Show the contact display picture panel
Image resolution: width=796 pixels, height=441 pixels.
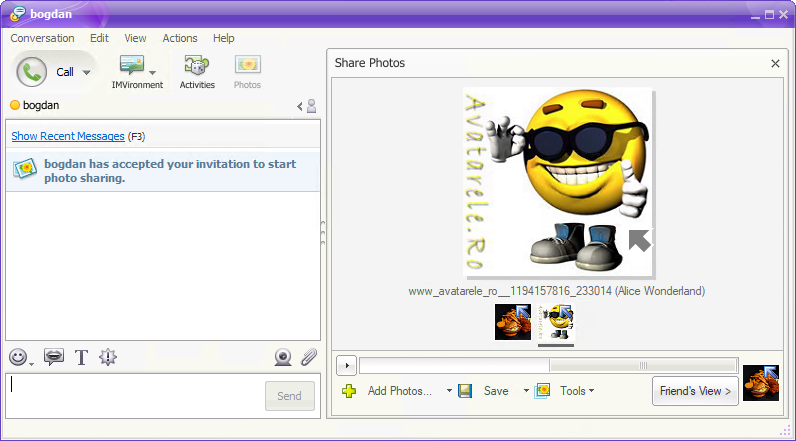307,106
